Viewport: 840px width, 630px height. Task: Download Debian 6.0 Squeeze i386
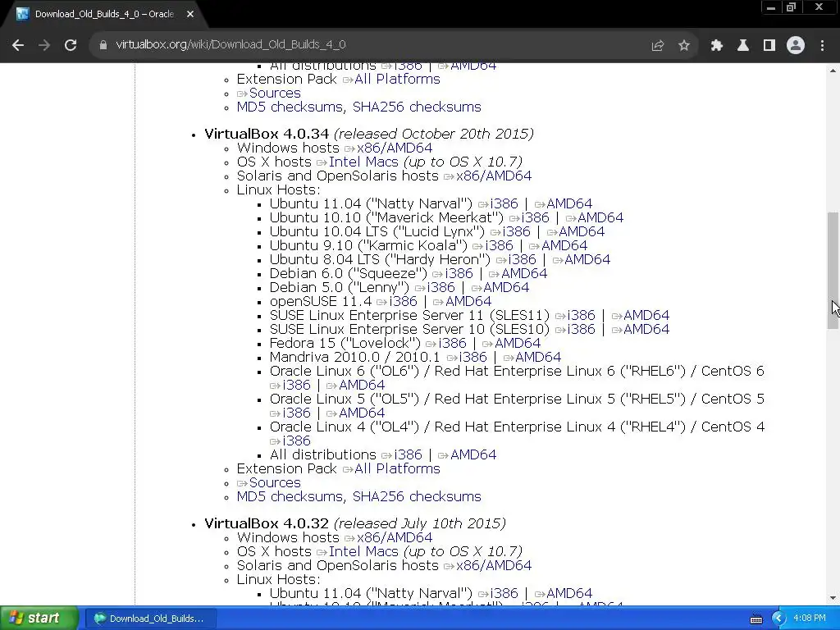459,273
